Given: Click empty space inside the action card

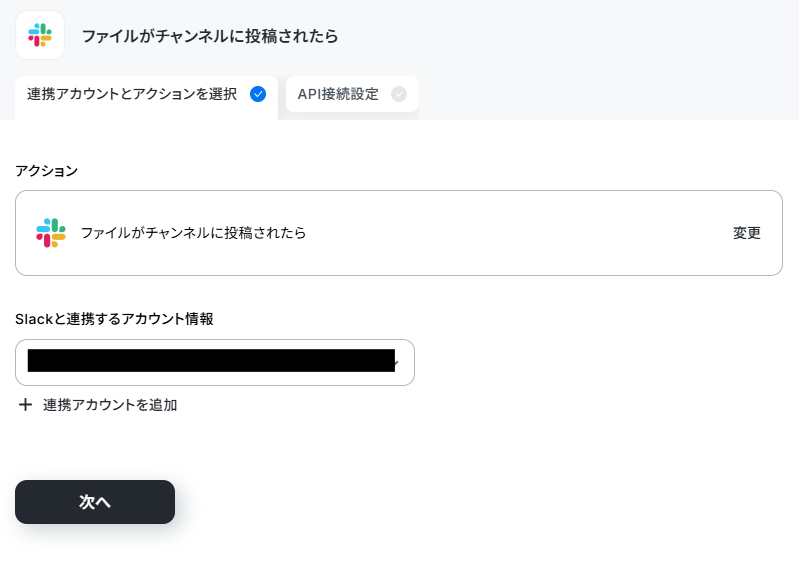Looking at the screenshot, I should click(510, 233).
